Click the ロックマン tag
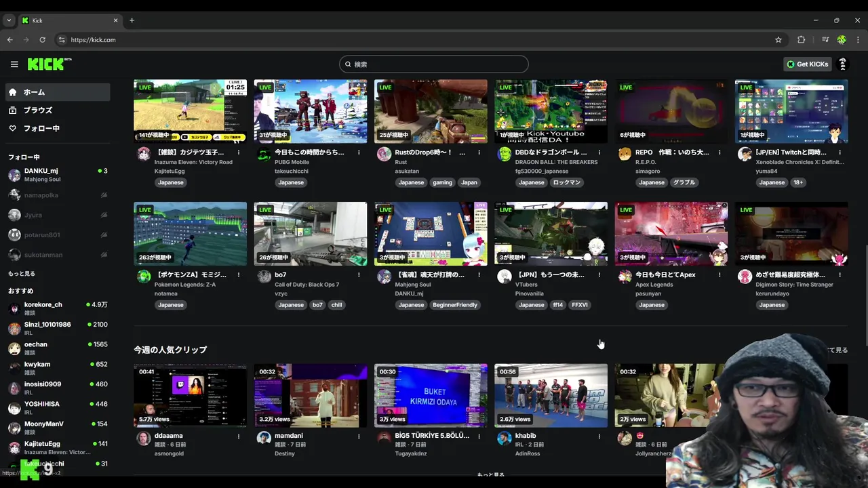The image size is (868, 488). point(567,182)
